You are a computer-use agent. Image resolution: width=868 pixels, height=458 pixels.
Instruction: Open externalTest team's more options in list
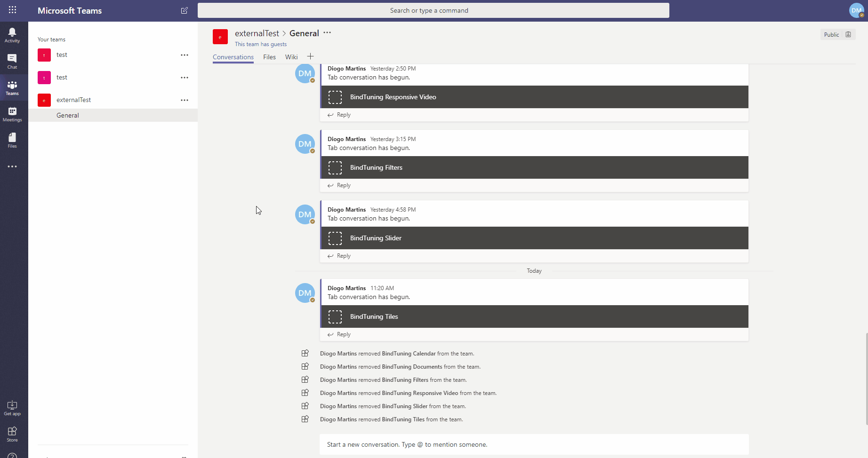(185, 100)
